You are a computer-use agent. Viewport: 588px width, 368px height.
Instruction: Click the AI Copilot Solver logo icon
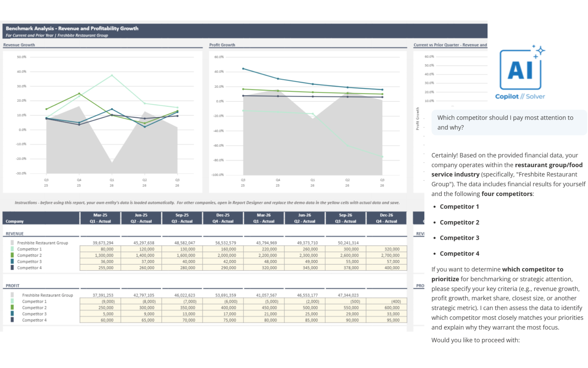point(520,71)
